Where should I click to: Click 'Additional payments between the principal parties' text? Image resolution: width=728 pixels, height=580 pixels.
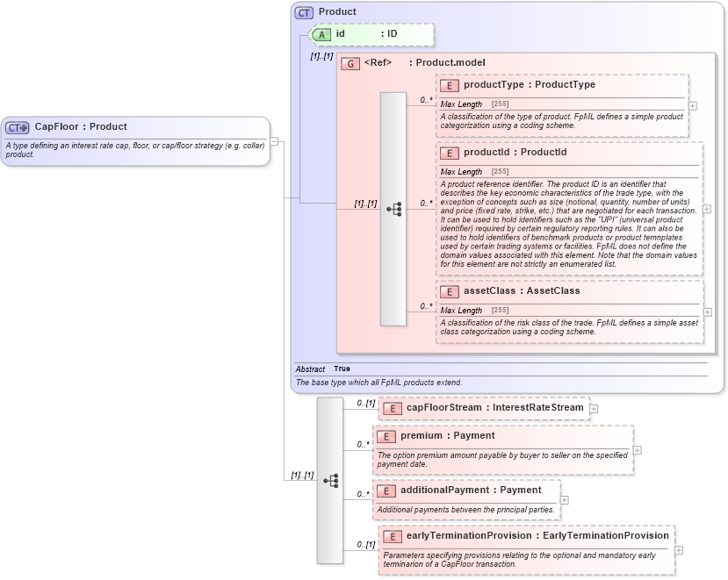tap(465, 510)
